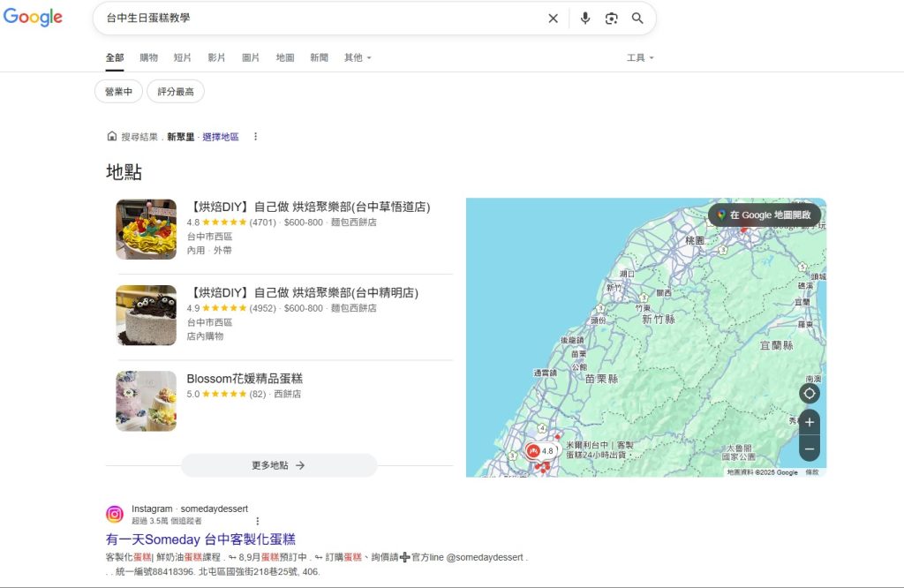Click the 草悟道店 cake thumbnail
This screenshot has height=588, width=904.
[x=147, y=230]
